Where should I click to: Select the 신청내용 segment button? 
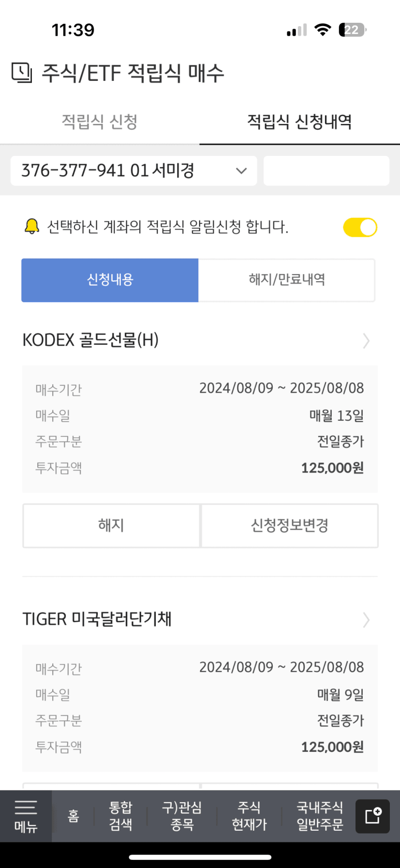pyautogui.click(x=110, y=280)
